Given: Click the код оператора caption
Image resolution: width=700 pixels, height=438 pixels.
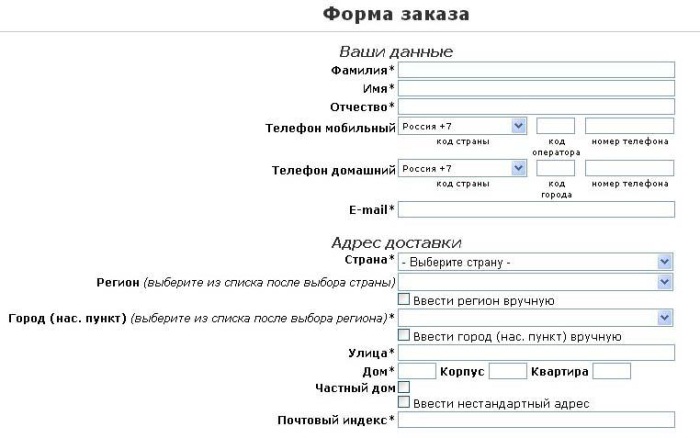Looking at the screenshot, I should [556, 147].
